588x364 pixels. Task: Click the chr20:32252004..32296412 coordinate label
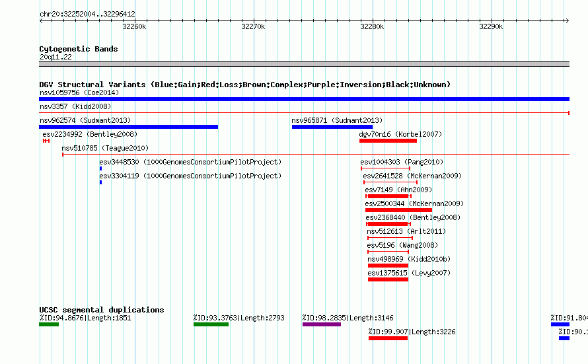coord(87,14)
